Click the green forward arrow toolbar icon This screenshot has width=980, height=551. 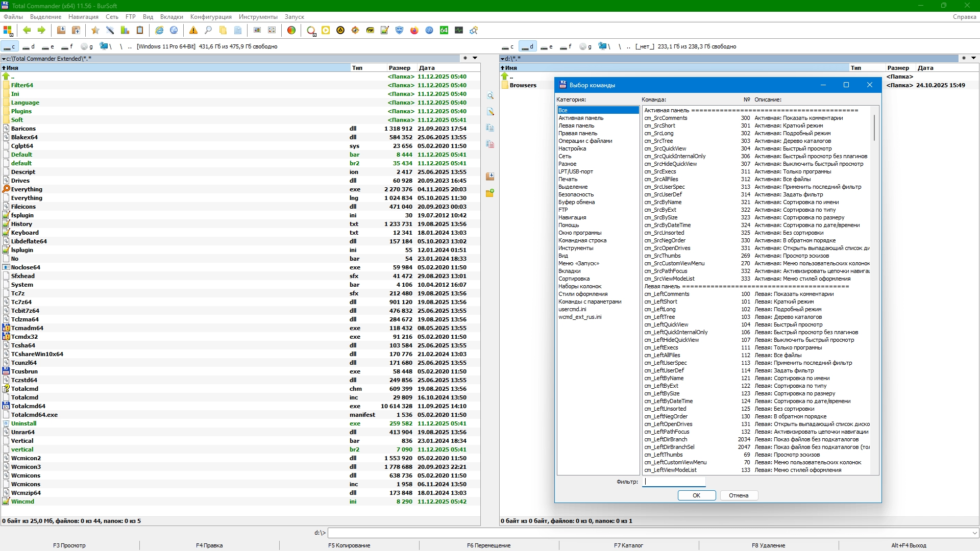[41, 31]
